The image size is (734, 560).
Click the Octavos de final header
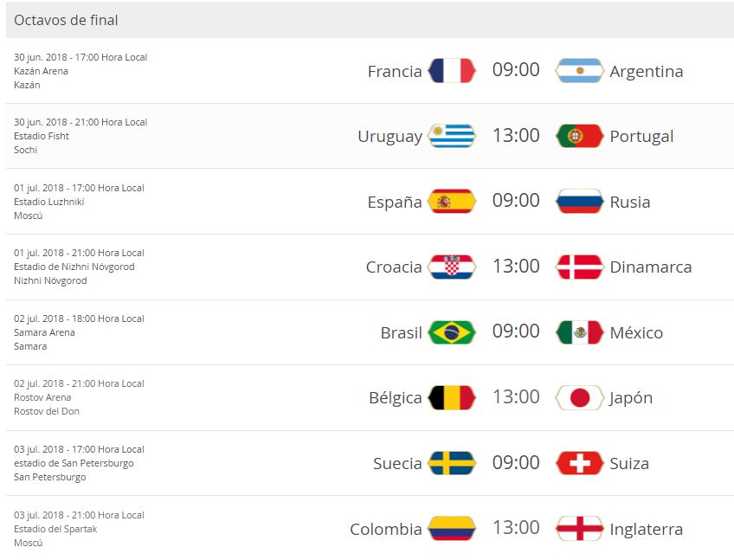67,20
